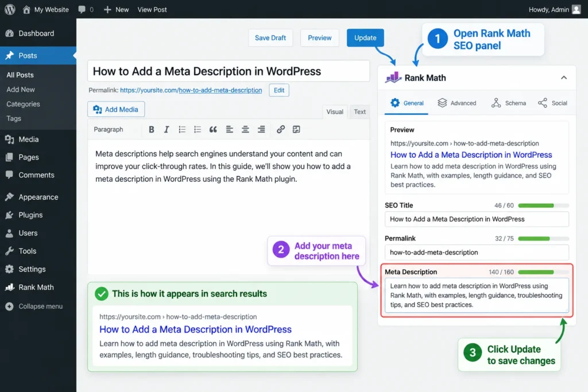
Task: Open the permalink URL link
Action: pyautogui.click(x=191, y=90)
